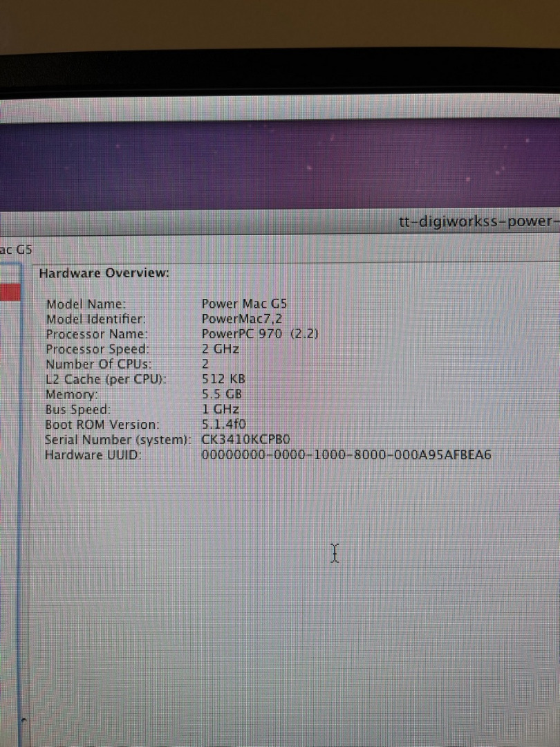Click the Bus Speed label
The width and height of the screenshot is (560, 747).
tap(77, 409)
